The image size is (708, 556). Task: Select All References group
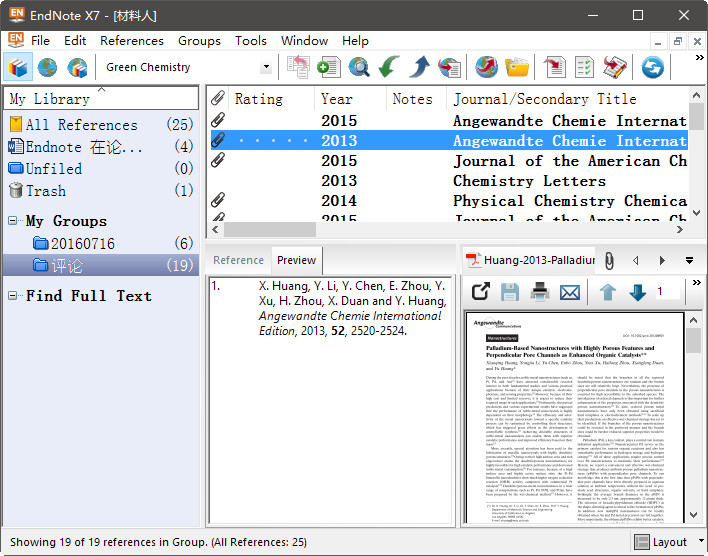pyautogui.click(x=101, y=124)
